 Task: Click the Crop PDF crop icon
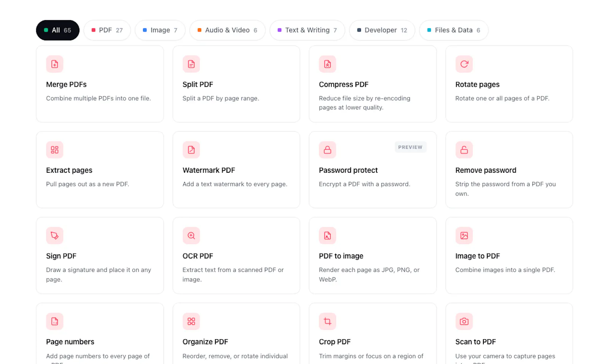[x=327, y=321]
